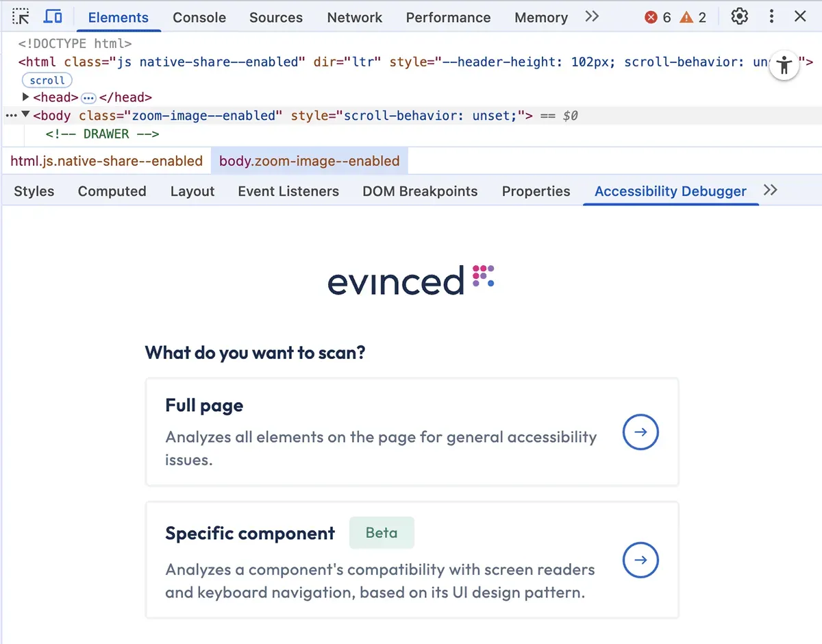The height and width of the screenshot is (644, 822).
Task: Choose the Specific component scan card
Action: coord(412,560)
